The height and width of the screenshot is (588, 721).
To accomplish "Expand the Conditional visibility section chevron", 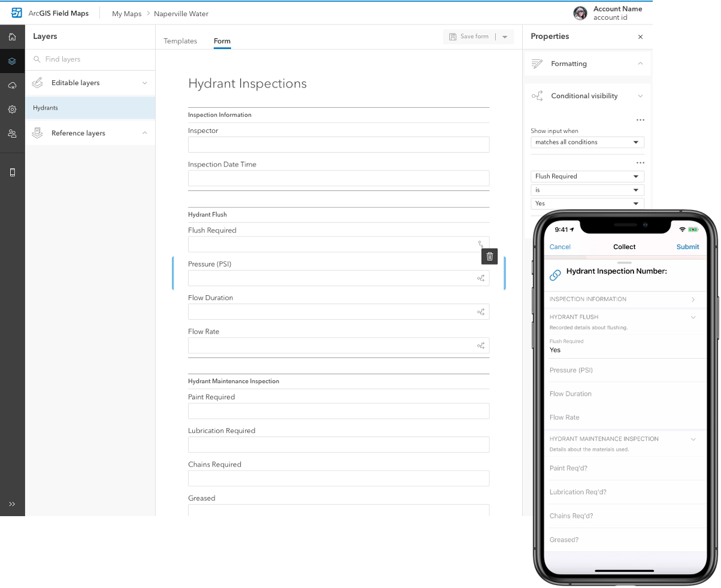I will (x=640, y=96).
